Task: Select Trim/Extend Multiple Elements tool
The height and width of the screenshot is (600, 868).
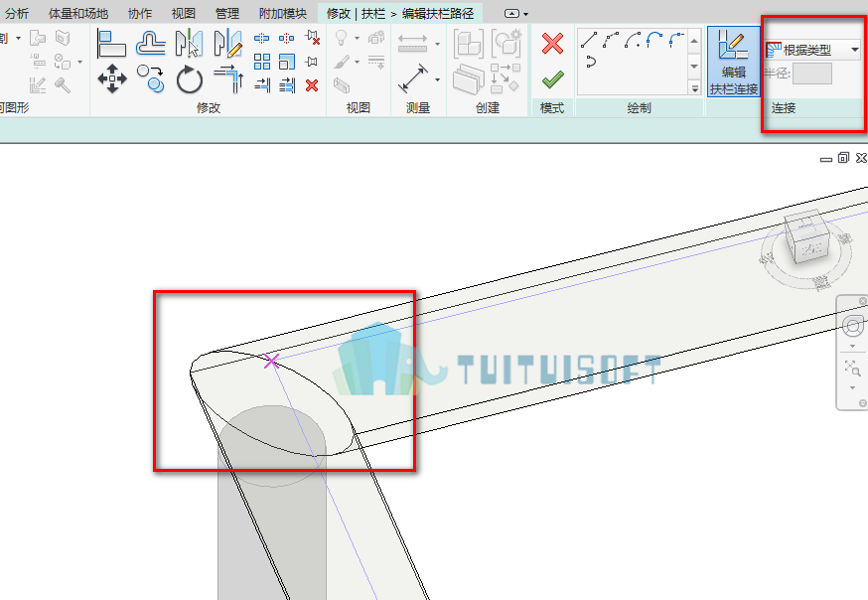Action: (x=287, y=85)
